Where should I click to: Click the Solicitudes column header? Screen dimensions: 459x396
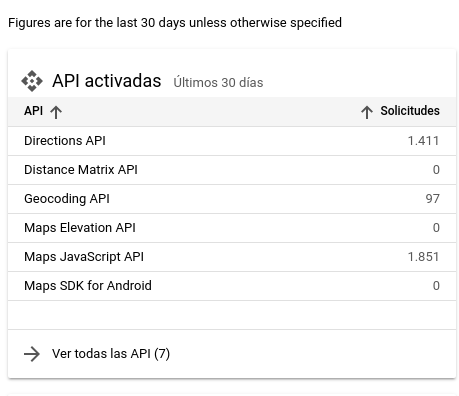410,111
